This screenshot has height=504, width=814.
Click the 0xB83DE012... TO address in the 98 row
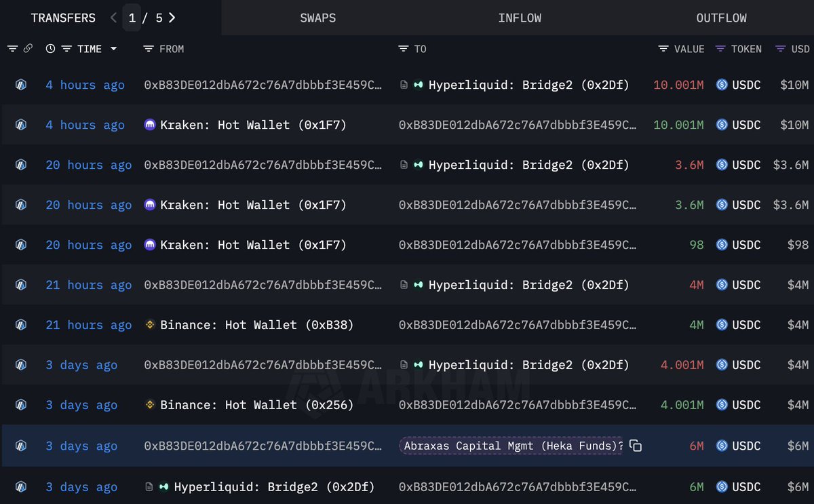pyautogui.click(x=518, y=245)
